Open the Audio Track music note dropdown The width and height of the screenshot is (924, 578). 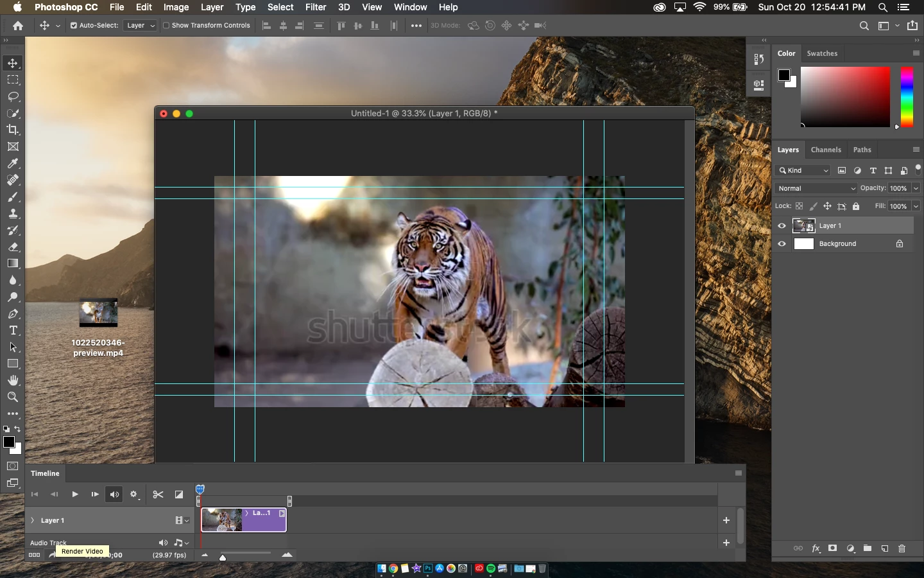point(182,543)
